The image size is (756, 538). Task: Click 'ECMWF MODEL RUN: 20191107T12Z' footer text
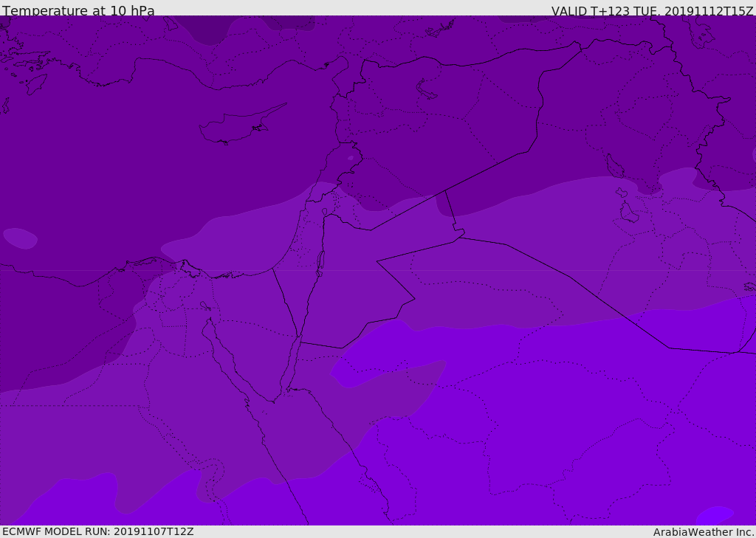(98, 531)
